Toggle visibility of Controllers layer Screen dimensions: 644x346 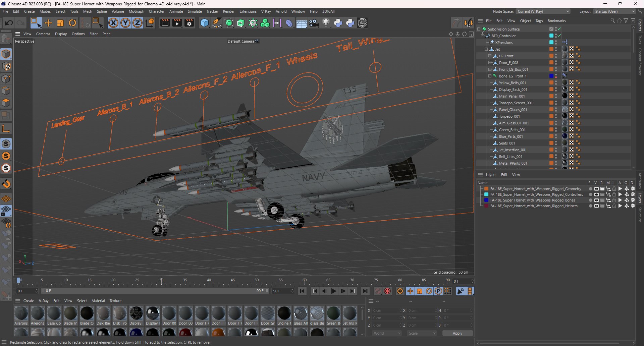point(596,194)
